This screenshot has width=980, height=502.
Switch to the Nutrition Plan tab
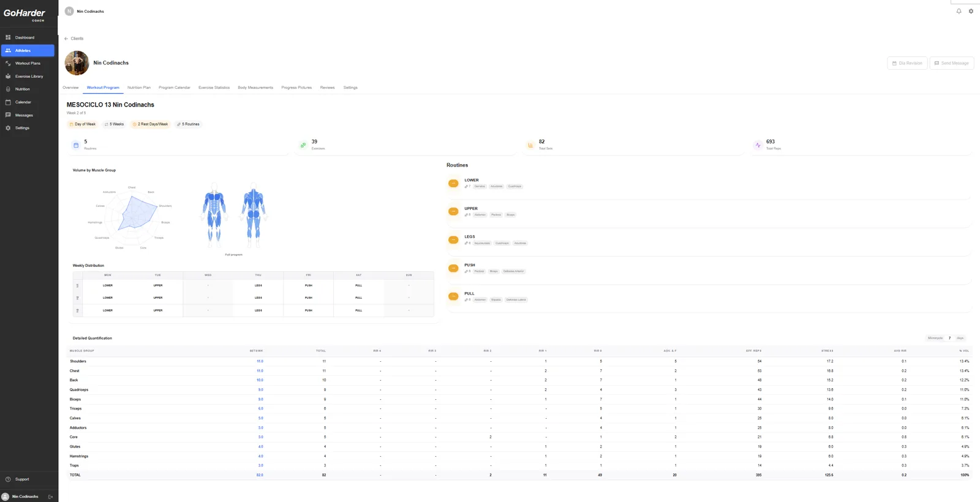point(139,88)
